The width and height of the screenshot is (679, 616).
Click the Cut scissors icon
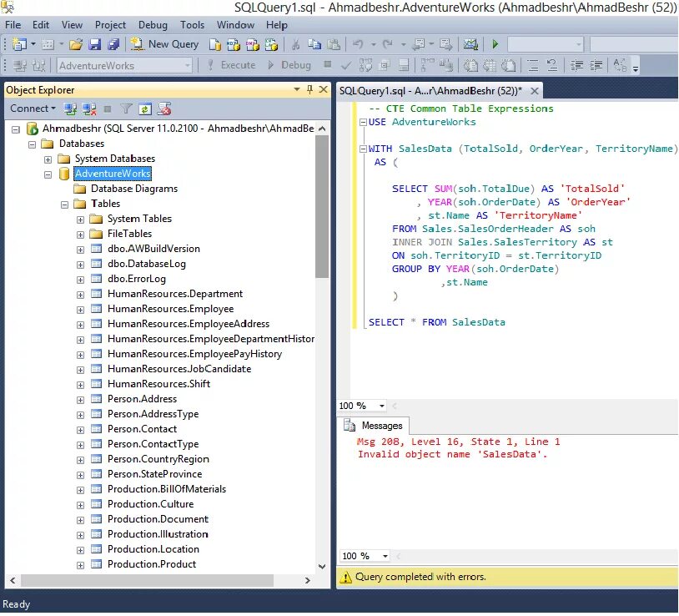click(295, 44)
